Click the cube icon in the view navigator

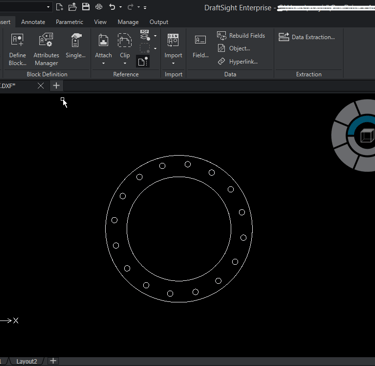point(367,136)
